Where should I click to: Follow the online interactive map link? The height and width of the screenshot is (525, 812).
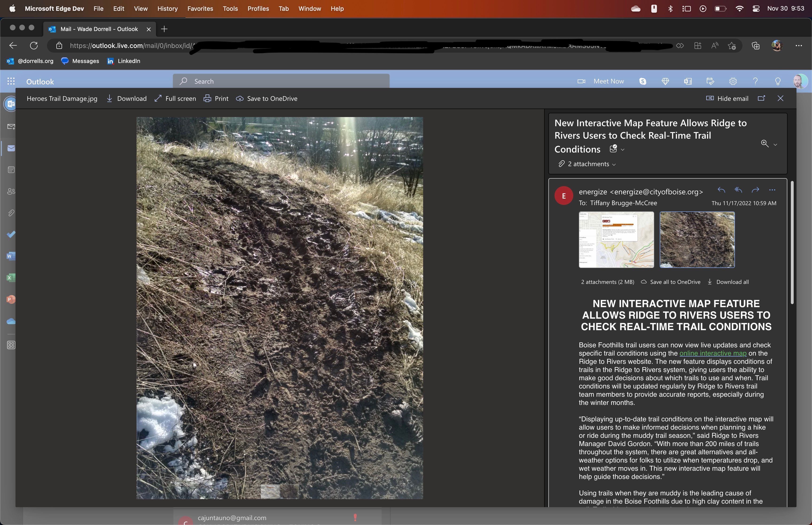(713, 353)
